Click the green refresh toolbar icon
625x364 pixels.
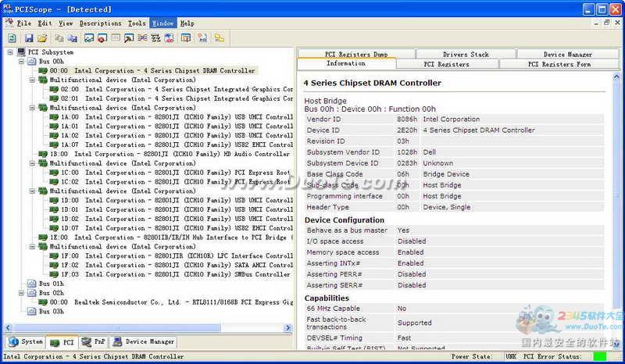[x=12, y=37]
